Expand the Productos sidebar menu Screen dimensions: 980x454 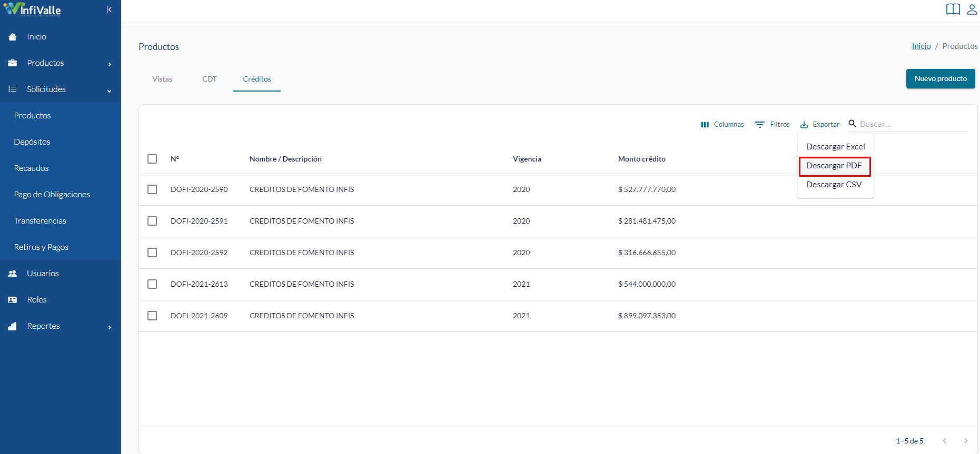coord(61,63)
